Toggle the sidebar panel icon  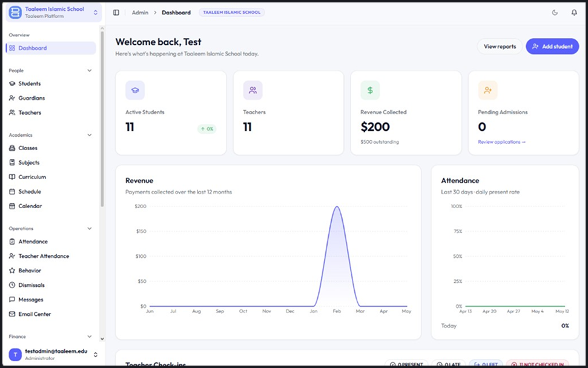point(116,12)
